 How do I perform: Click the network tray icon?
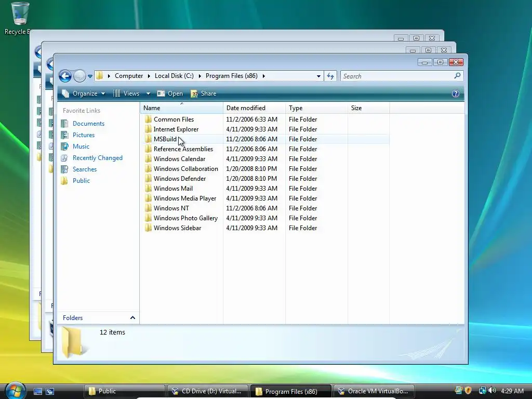[482, 391]
